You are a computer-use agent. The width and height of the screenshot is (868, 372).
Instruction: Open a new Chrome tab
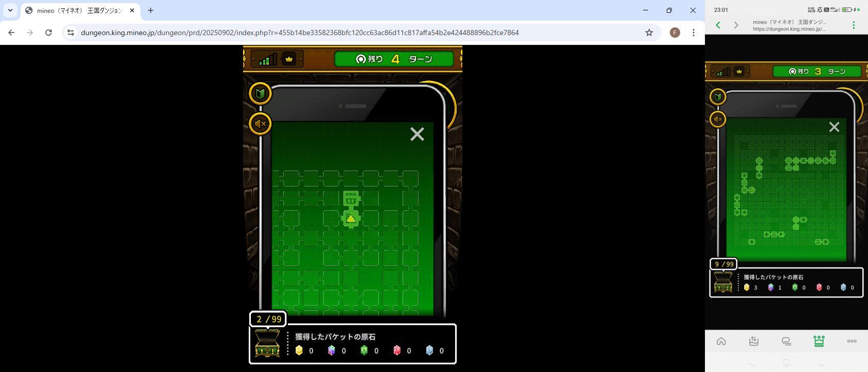click(151, 10)
